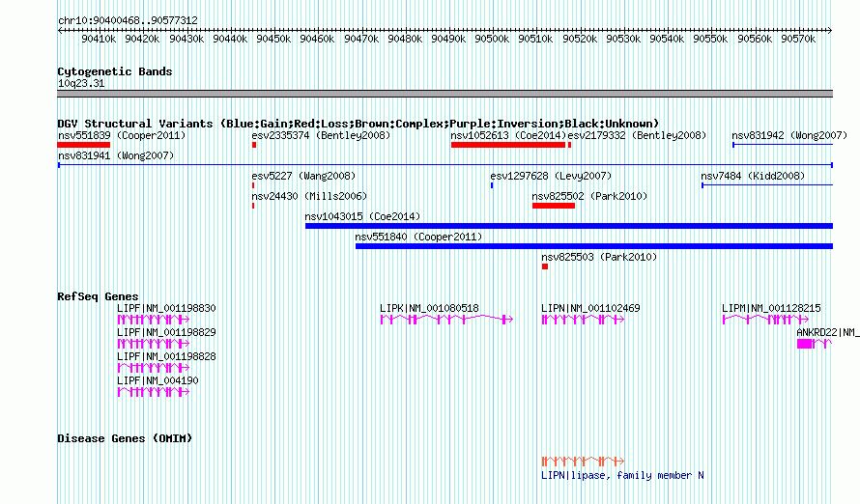
Task: Select the 10q23.31 band label
Action: point(81,83)
